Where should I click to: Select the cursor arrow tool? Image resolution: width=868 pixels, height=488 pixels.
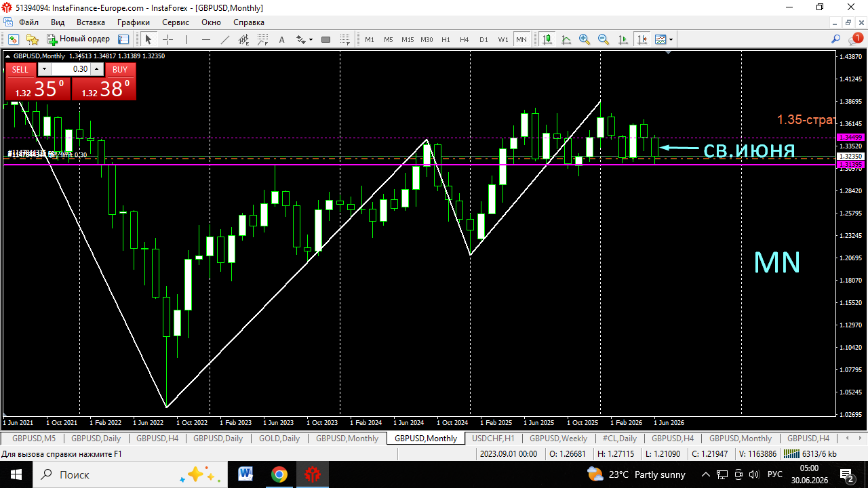coord(149,39)
